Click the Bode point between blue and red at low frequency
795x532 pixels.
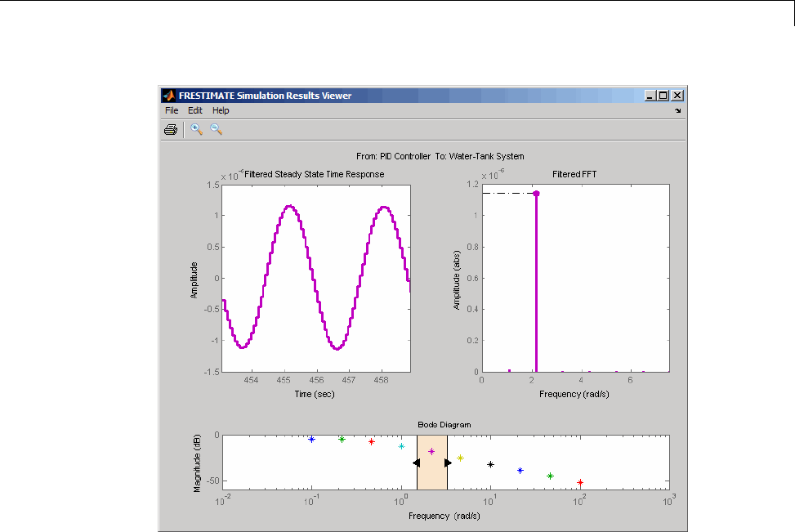(x=342, y=439)
